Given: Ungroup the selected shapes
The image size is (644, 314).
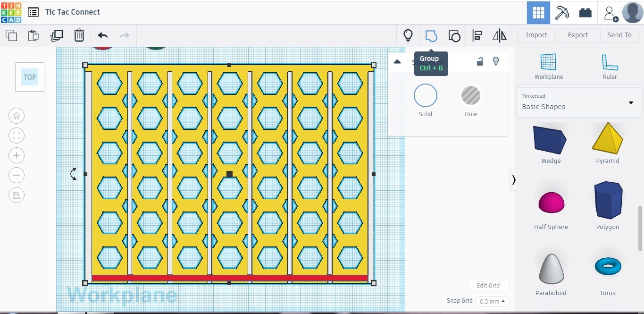Looking at the screenshot, I should [454, 35].
